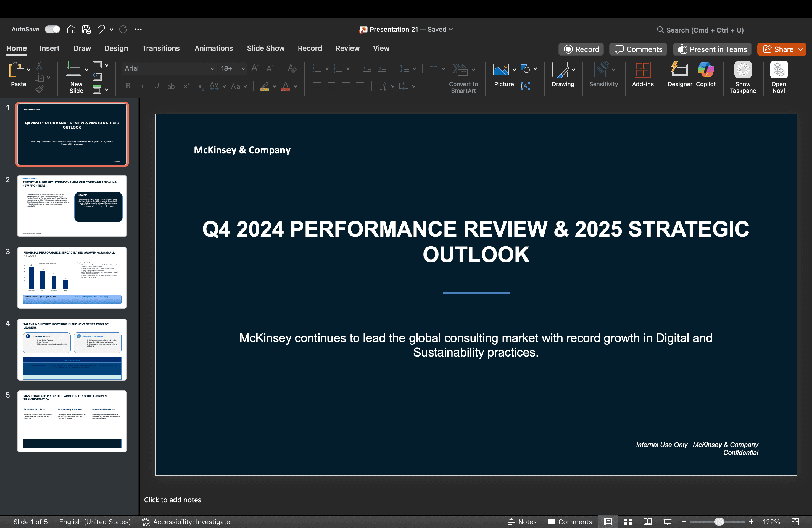Toggle AutoSave off
The height and width of the screenshot is (528, 812).
tap(52, 29)
